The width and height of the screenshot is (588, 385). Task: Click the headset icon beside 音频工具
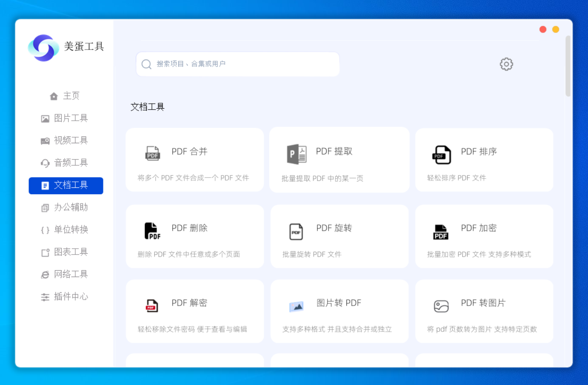[x=45, y=163]
